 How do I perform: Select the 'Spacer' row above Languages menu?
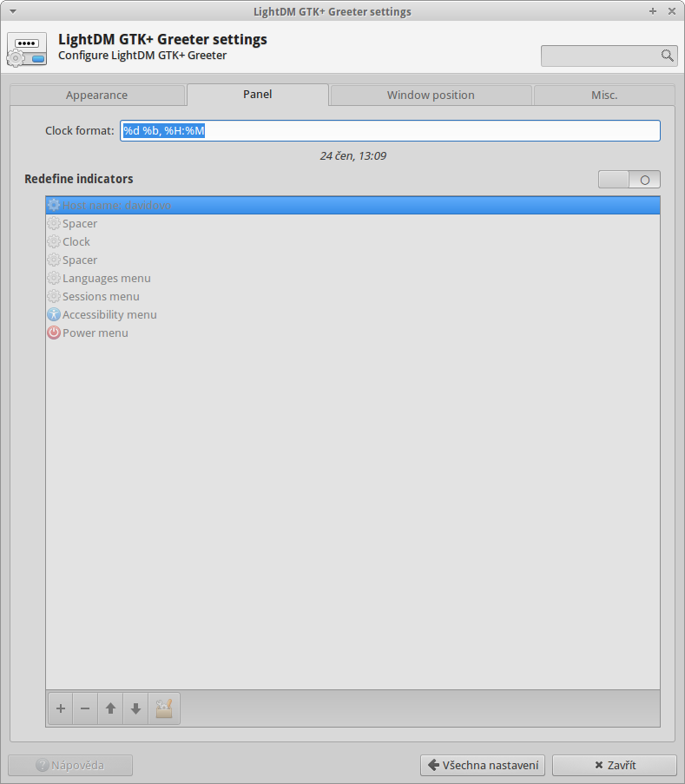tap(352, 260)
